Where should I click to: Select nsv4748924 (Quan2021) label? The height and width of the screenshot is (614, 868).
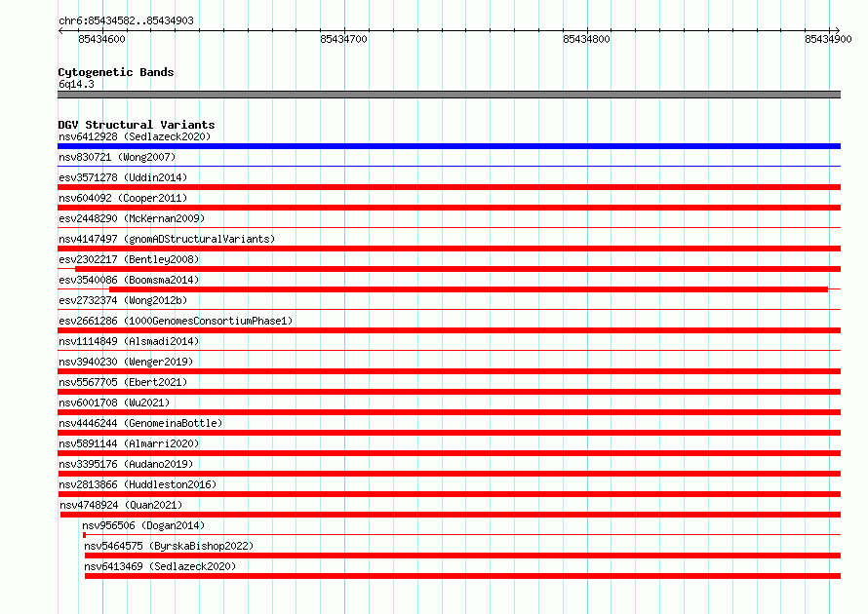(x=121, y=505)
